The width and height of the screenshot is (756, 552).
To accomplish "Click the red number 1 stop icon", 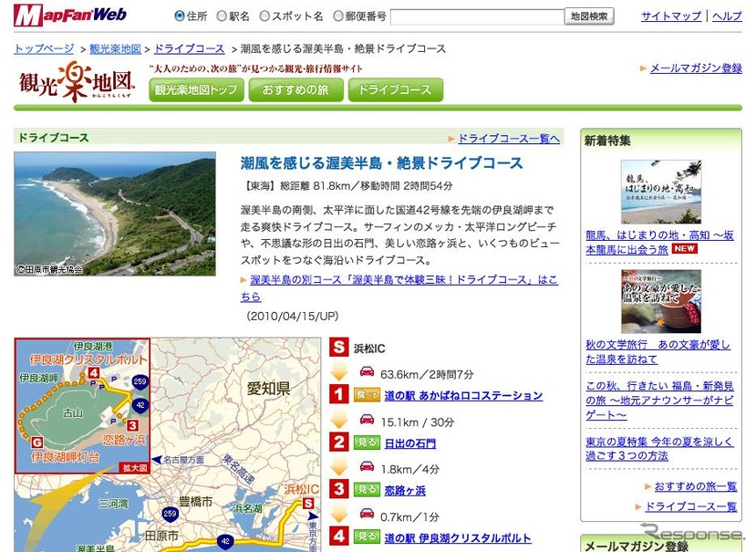I will pos(339,395).
